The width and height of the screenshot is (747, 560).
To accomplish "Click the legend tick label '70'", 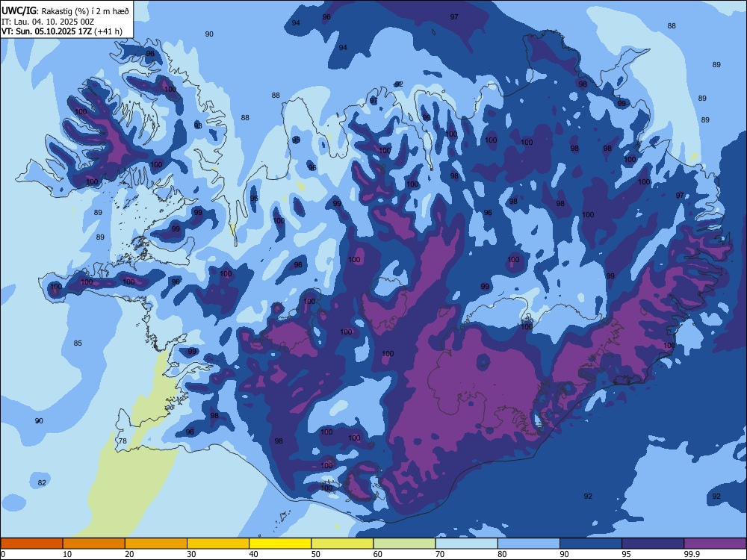I will tap(440, 554).
